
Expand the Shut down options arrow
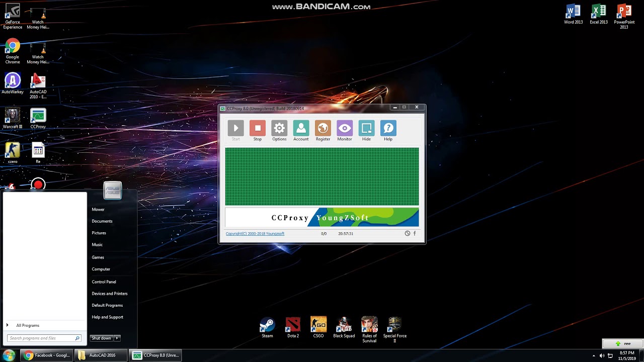tap(117, 338)
